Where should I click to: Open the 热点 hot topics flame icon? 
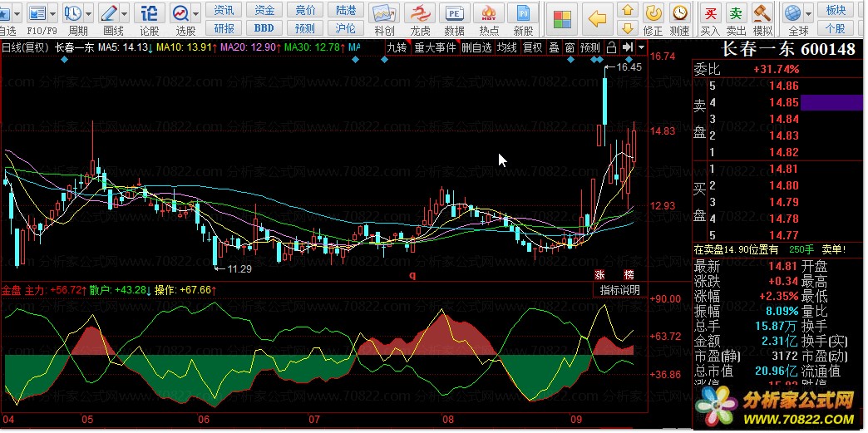[489, 13]
